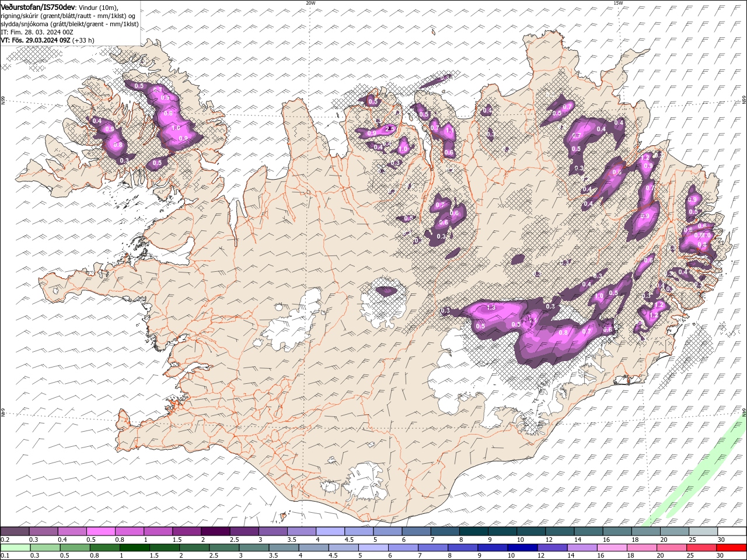The image size is (747, 560).
Task: Select the dark mauve 0.2 swatch in top legend
Action: pos(15,531)
